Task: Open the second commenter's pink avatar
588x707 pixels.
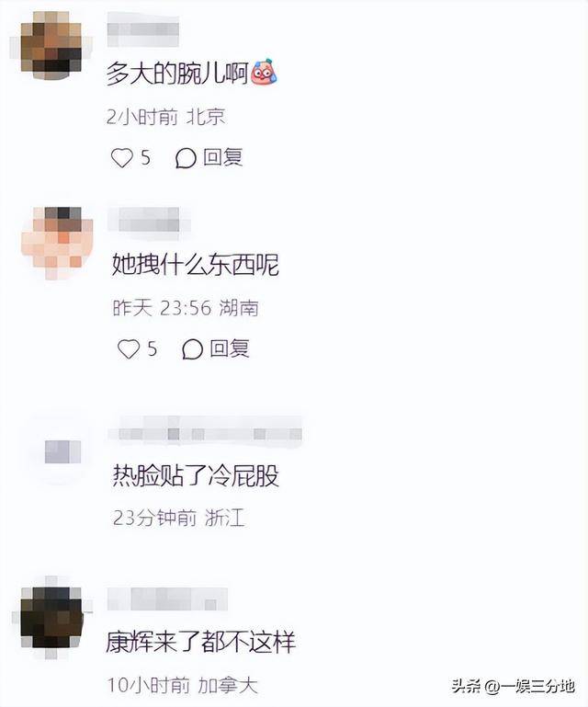Action: [57, 243]
